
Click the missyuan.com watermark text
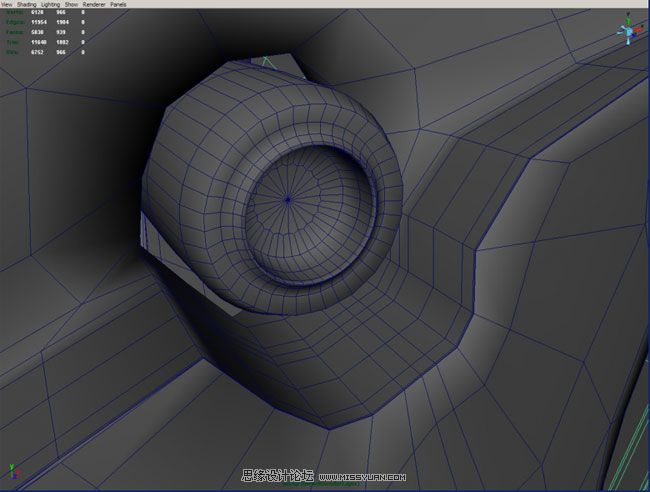click(360, 477)
